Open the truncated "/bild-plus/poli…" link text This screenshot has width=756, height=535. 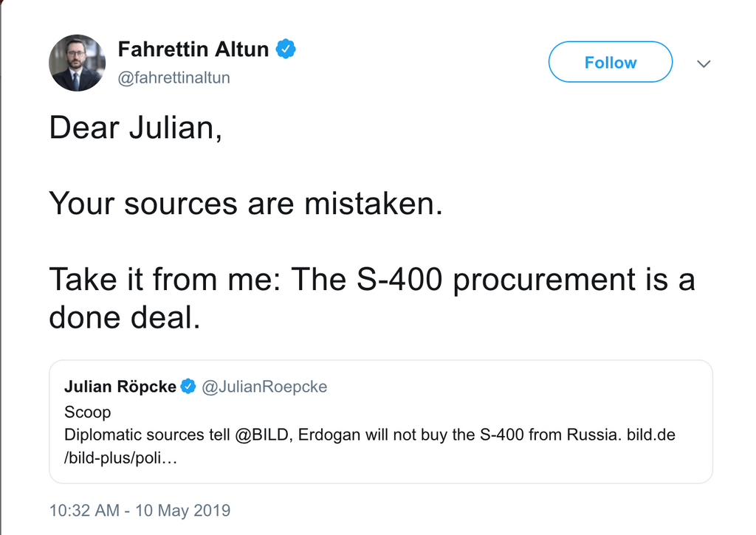(x=122, y=458)
